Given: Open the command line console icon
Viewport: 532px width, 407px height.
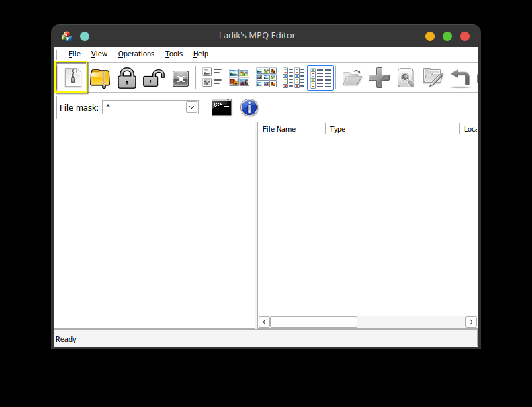Looking at the screenshot, I should pyautogui.click(x=222, y=107).
